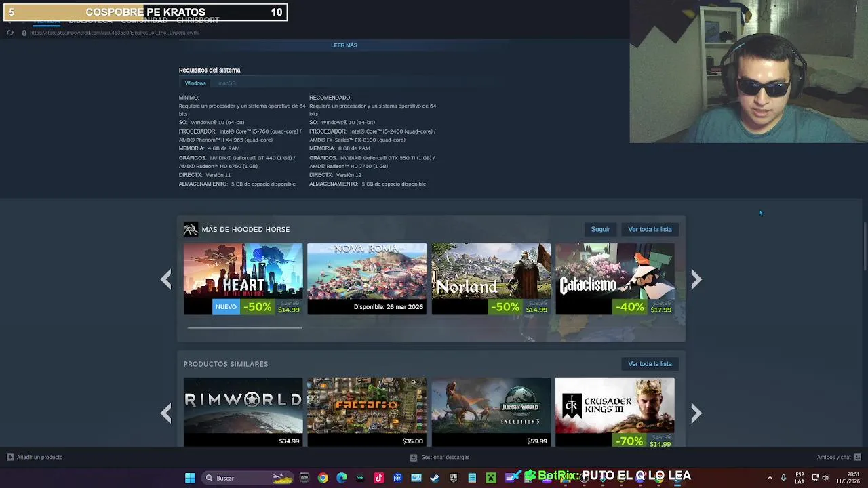
Task: Switch to the macOS requirements tab
Action: click(226, 83)
